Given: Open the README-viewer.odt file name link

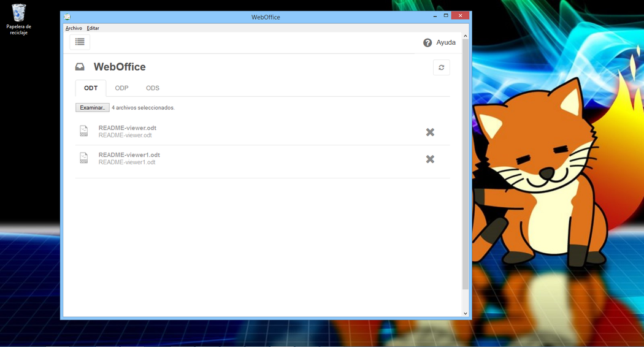Looking at the screenshot, I should coord(127,128).
